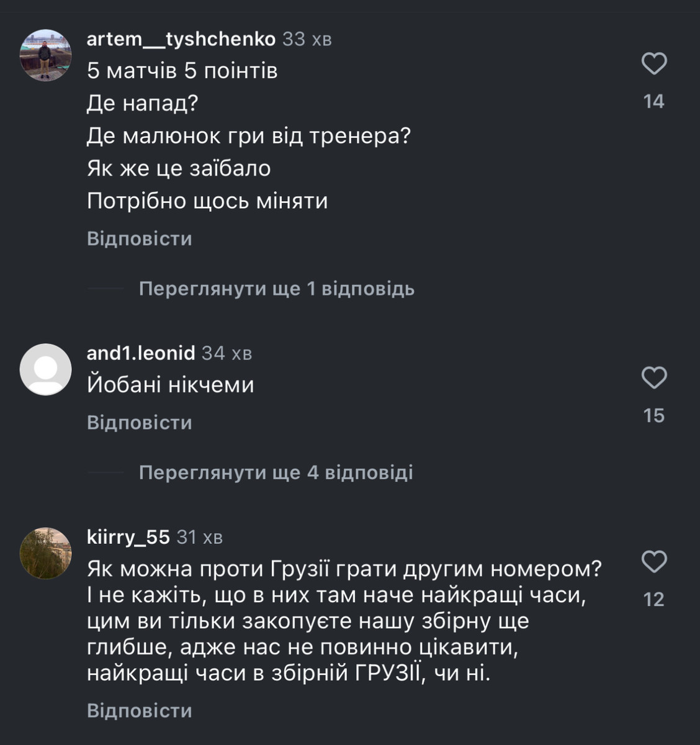This screenshot has width=700, height=745.
Task: Reply to and1.leonid via 'Відповісти'
Action: coord(140,423)
